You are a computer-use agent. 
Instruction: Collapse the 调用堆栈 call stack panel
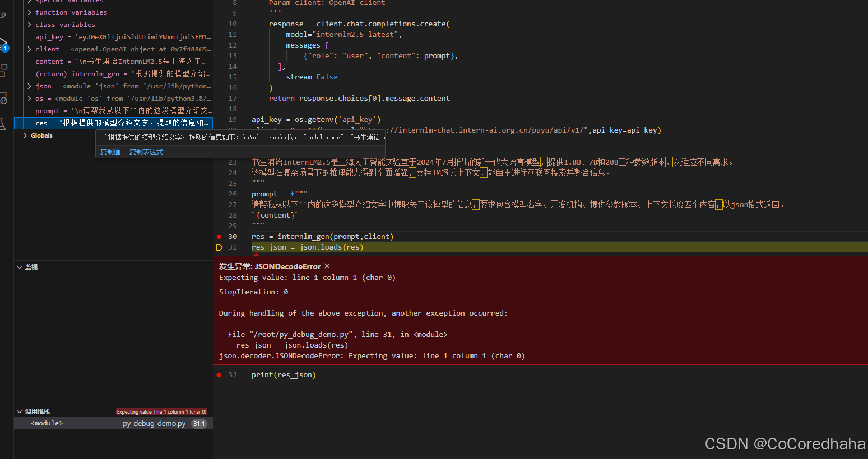(x=20, y=411)
